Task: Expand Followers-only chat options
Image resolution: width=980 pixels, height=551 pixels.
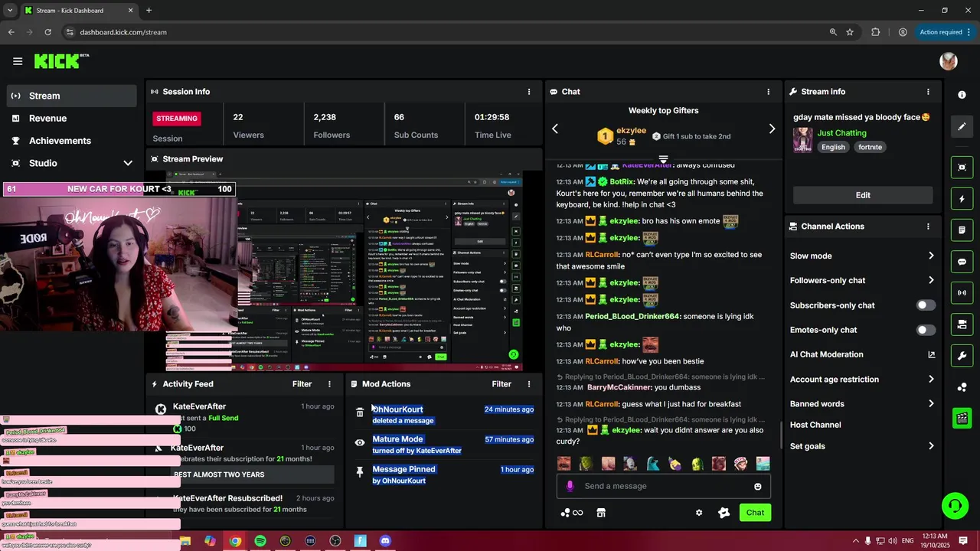Action: point(931,280)
